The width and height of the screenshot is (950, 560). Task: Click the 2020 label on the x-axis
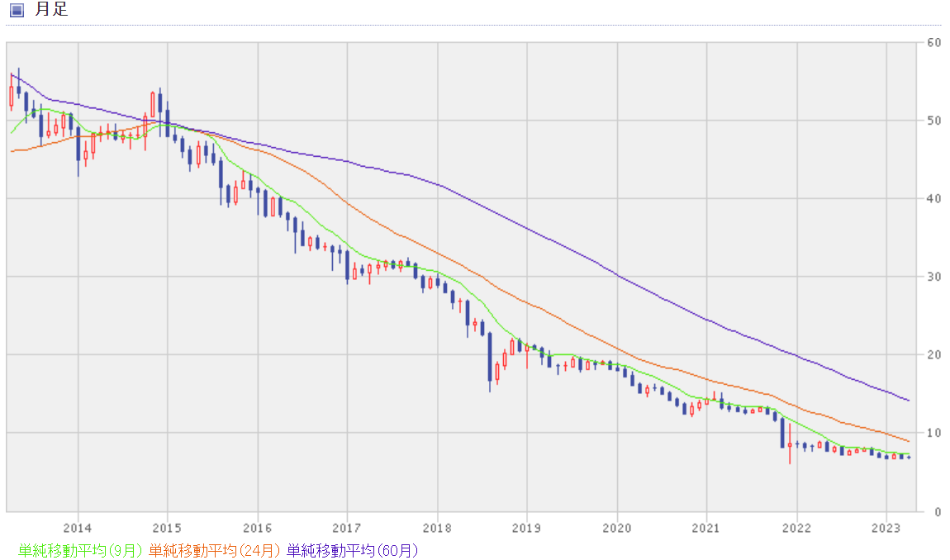coord(617,528)
